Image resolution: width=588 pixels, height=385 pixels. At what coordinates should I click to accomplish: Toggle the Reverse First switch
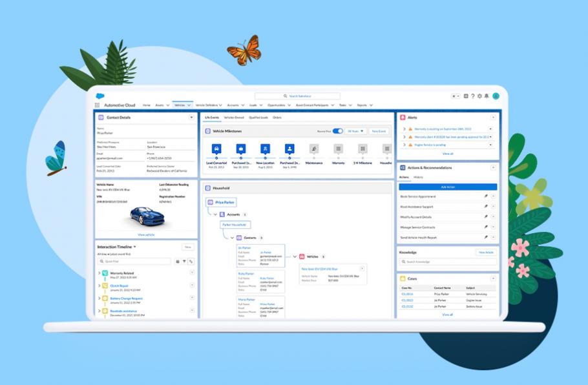[337, 131]
